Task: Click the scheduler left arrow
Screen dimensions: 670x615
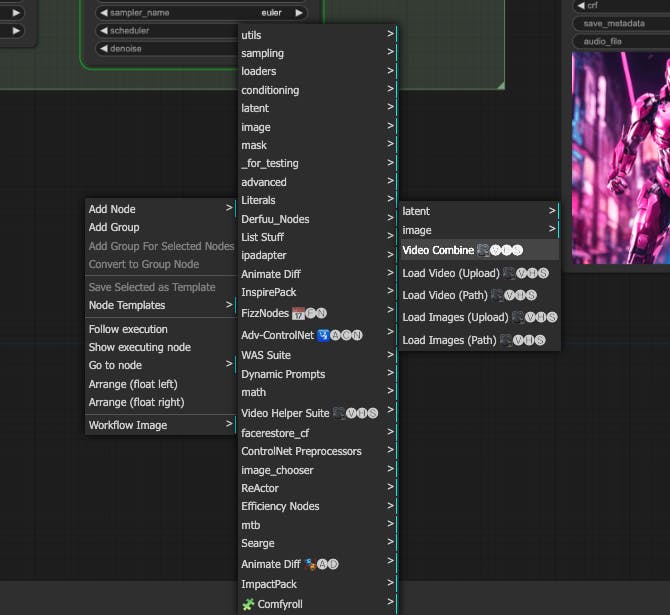Action: (x=104, y=30)
